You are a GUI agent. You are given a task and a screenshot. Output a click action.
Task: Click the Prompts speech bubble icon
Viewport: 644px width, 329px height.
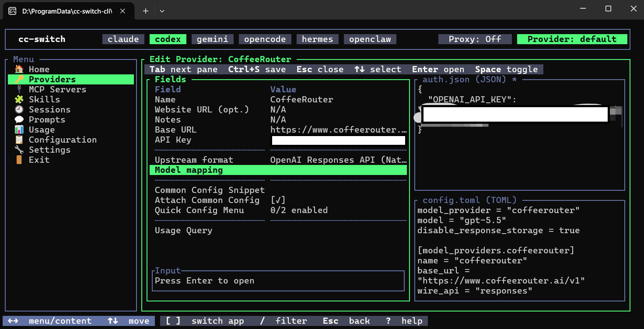tap(19, 119)
